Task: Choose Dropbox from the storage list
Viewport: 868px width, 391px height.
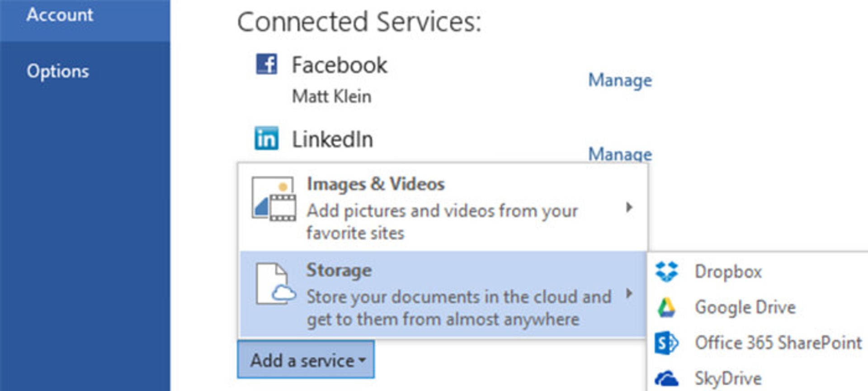Action: coord(728,271)
